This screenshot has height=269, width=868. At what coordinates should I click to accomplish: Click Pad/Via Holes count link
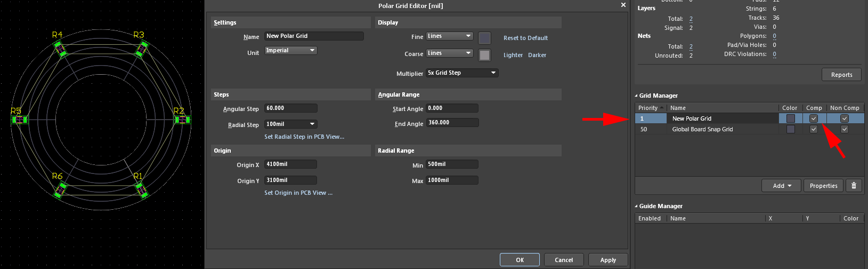pos(774,45)
